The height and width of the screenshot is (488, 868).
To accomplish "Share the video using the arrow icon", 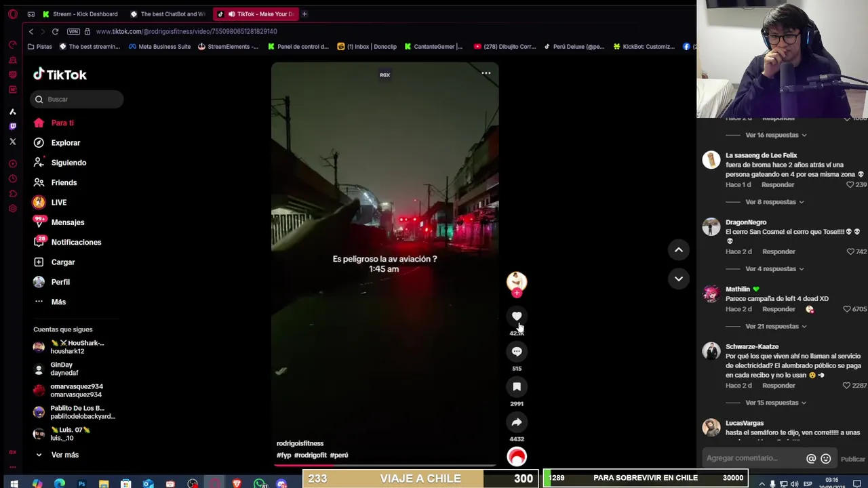I will point(517,422).
